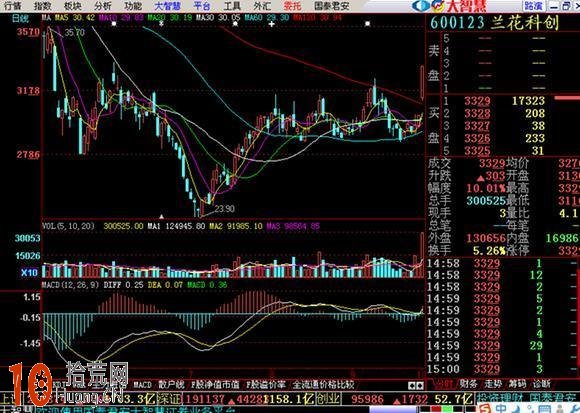
Task: Open the 大智慧 menu
Action: tap(168, 6)
